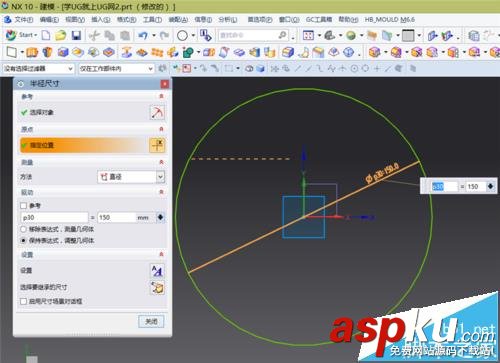Close the 半径尺寸 dialog with red X

tap(165, 84)
